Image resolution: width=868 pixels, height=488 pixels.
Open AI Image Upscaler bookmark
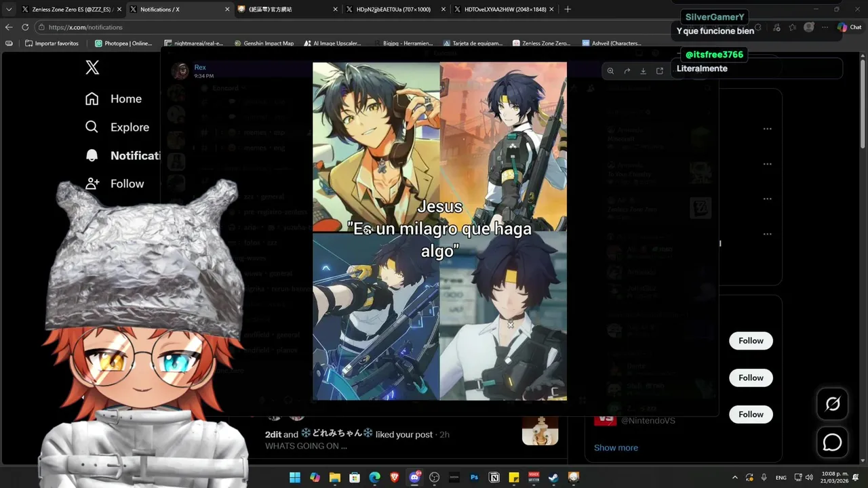(332, 43)
